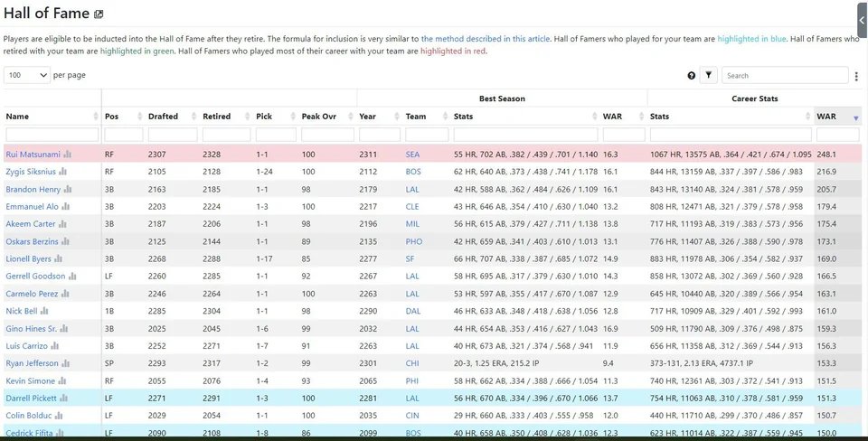
Task: Collapse the side panel chevron handle
Action: [x=862, y=20]
